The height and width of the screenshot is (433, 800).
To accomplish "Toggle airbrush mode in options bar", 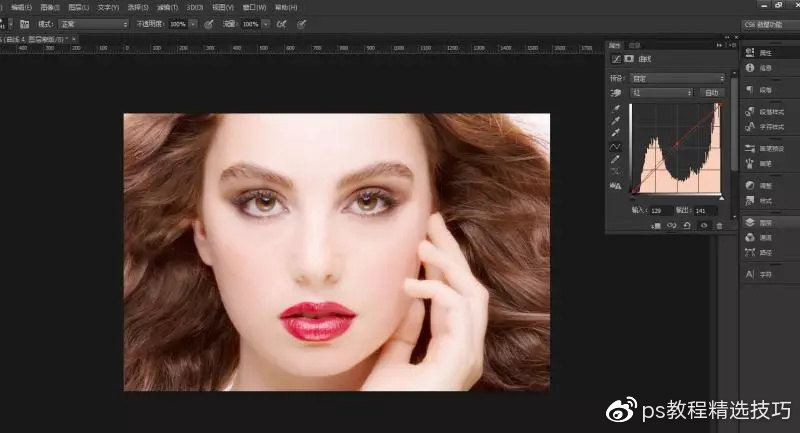I will click(x=282, y=23).
